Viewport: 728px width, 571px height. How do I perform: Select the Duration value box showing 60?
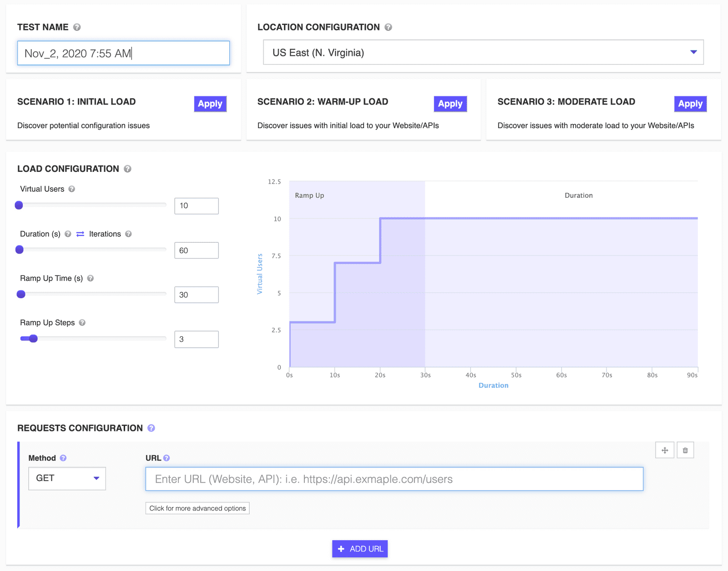pyautogui.click(x=196, y=250)
